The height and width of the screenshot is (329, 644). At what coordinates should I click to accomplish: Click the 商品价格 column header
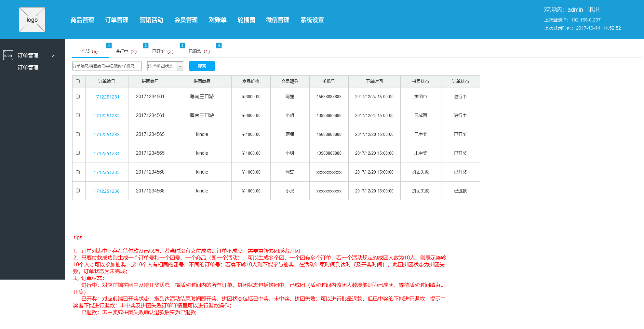tap(251, 81)
